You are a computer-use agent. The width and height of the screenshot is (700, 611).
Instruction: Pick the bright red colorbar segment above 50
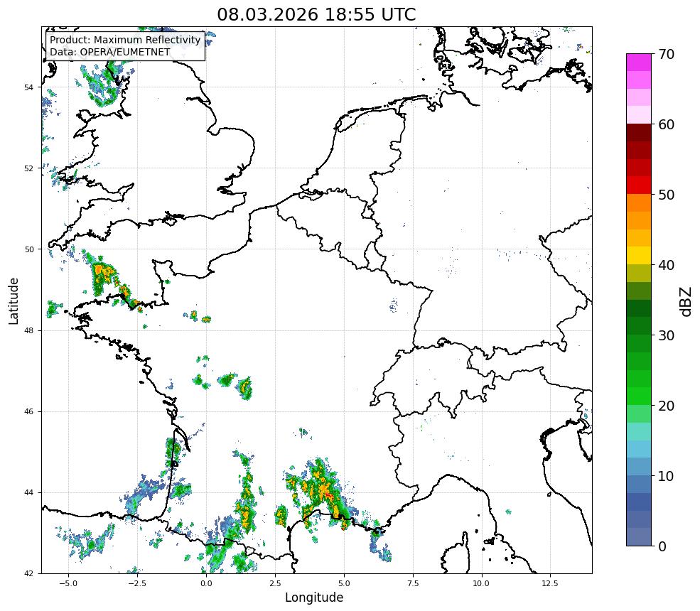(x=639, y=185)
